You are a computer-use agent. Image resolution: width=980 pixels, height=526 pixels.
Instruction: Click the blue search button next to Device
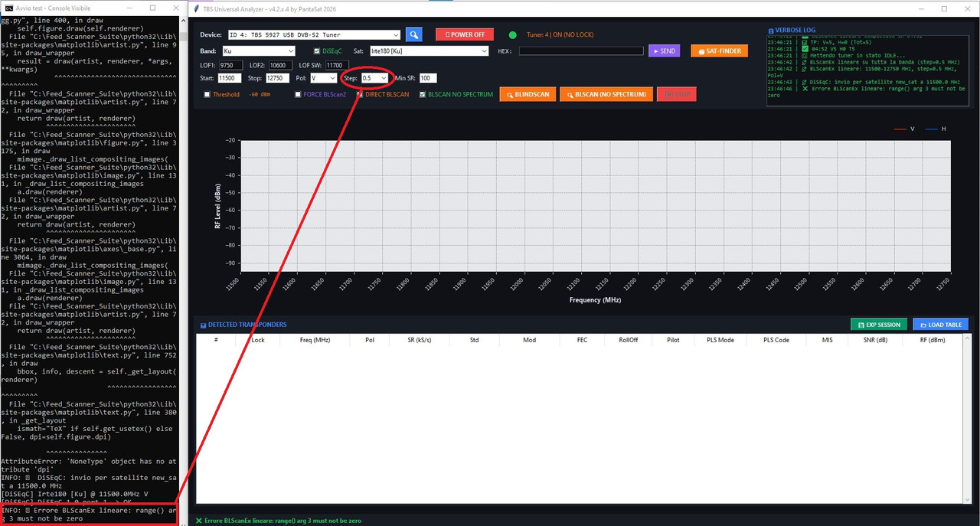(413, 34)
